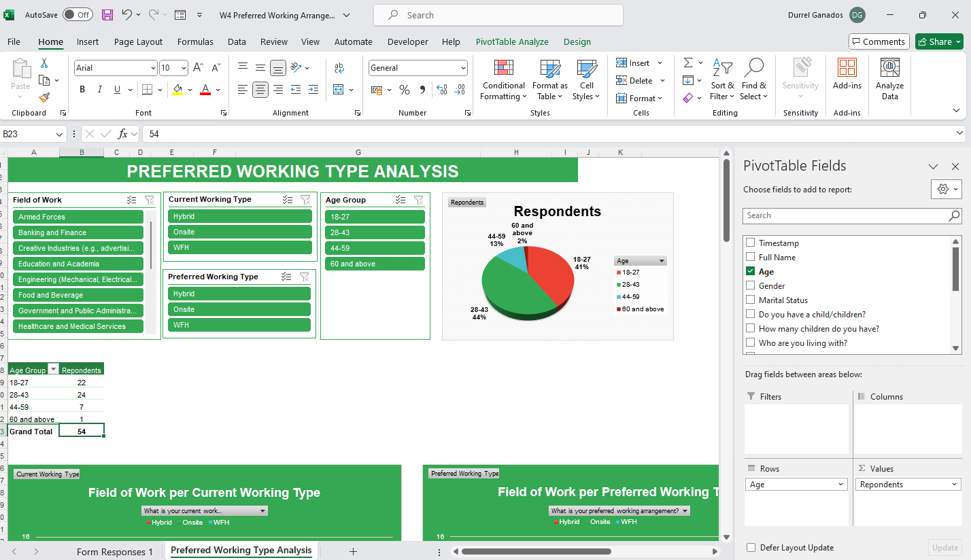971x560 pixels.
Task: Expand the General number format dropdown
Action: tap(463, 68)
